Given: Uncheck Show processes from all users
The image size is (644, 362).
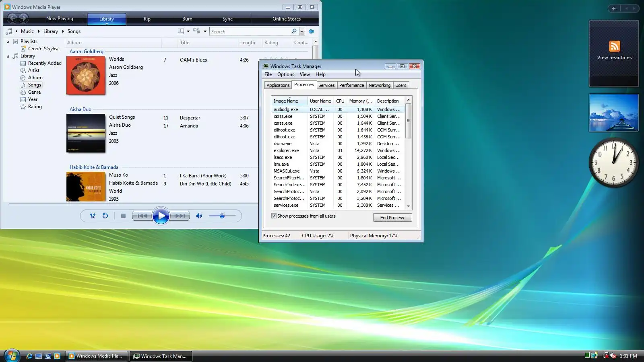Looking at the screenshot, I should tap(274, 216).
